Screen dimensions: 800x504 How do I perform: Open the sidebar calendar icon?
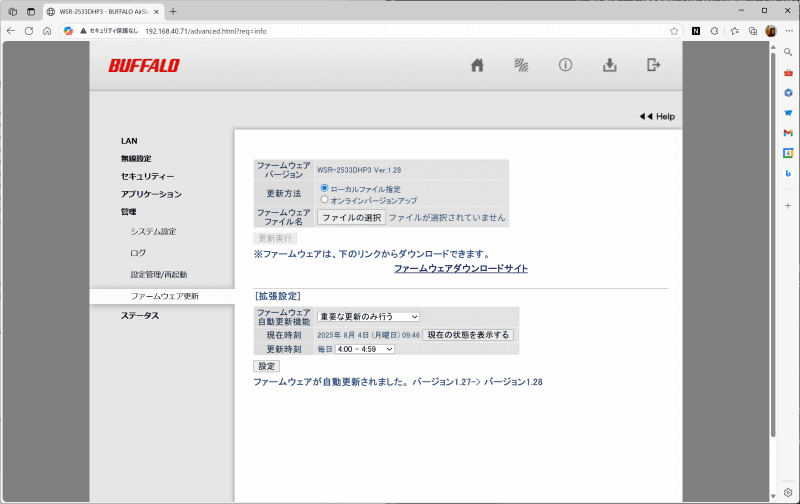coord(788,153)
